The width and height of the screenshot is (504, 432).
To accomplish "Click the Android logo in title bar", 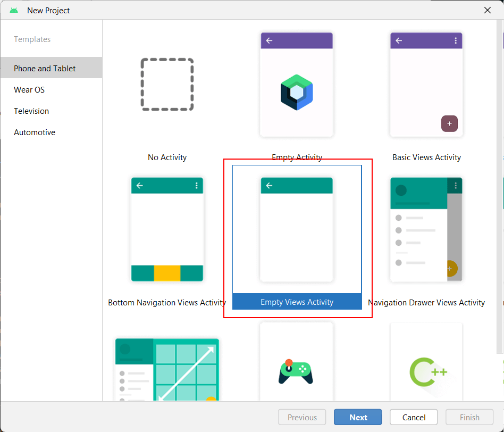I will [14, 10].
